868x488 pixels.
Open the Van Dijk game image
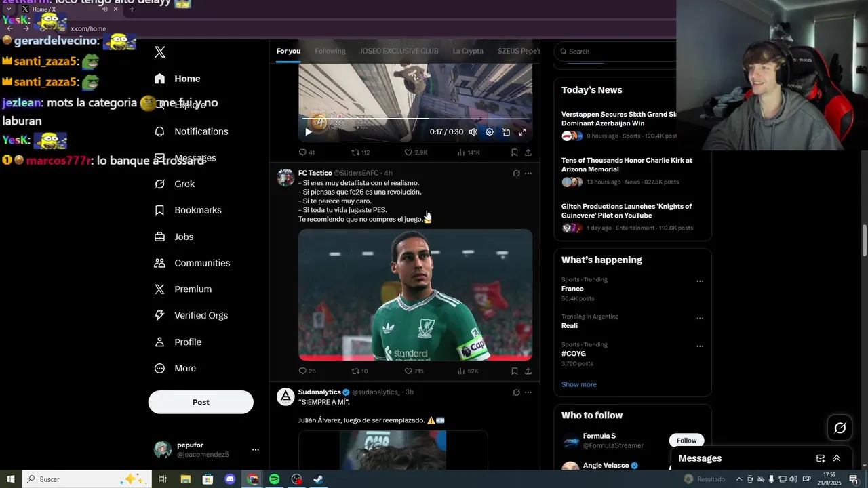point(415,295)
